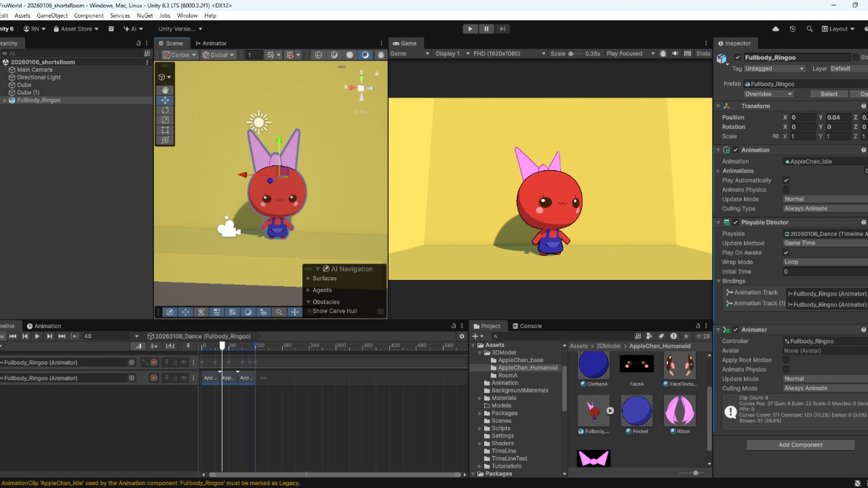The image size is (868, 488).
Task: Open the FHD (1920x1080) resolution dropdown
Action: [x=509, y=54]
